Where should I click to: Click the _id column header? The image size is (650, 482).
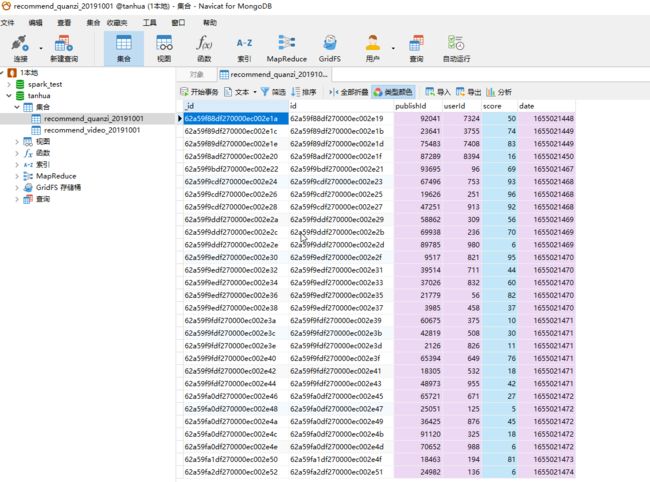[x=236, y=106]
